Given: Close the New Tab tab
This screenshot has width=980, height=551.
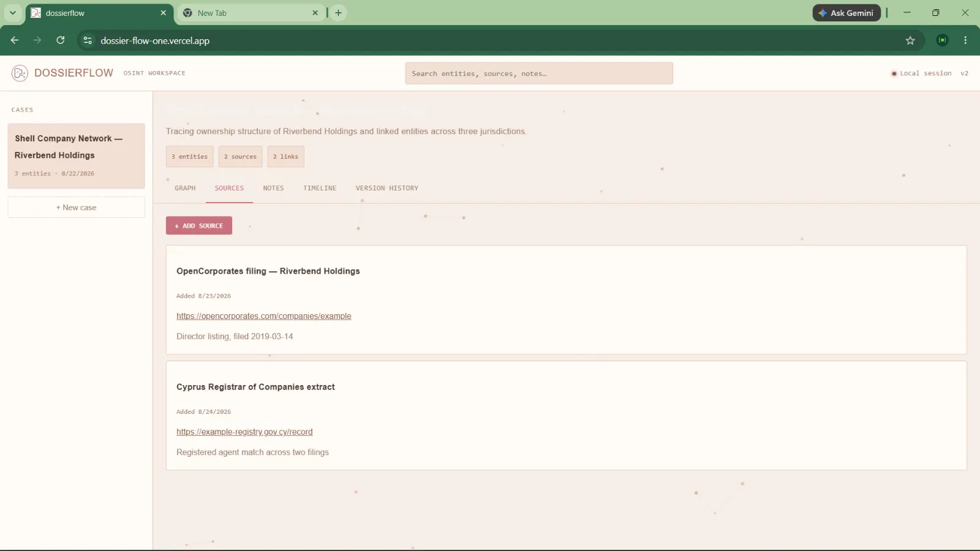Looking at the screenshot, I should (x=315, y=13).
